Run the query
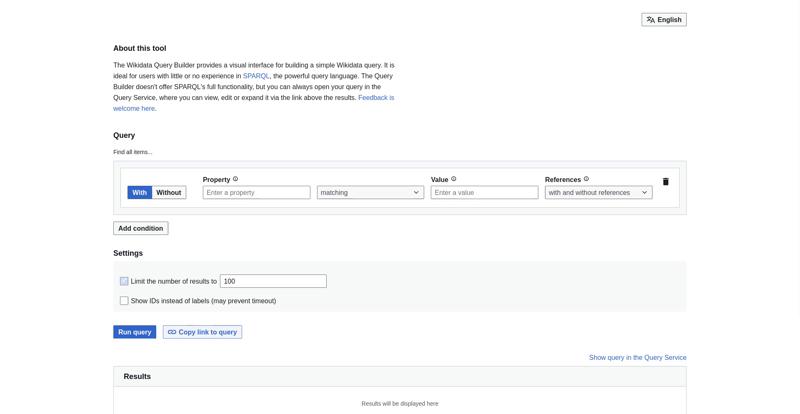Viewport: 800px width, 414px height. (134, 332)
